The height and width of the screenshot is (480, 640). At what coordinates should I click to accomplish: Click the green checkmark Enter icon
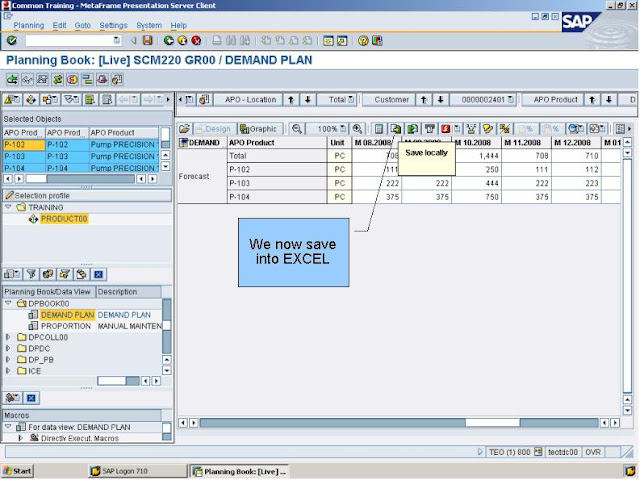12,40
